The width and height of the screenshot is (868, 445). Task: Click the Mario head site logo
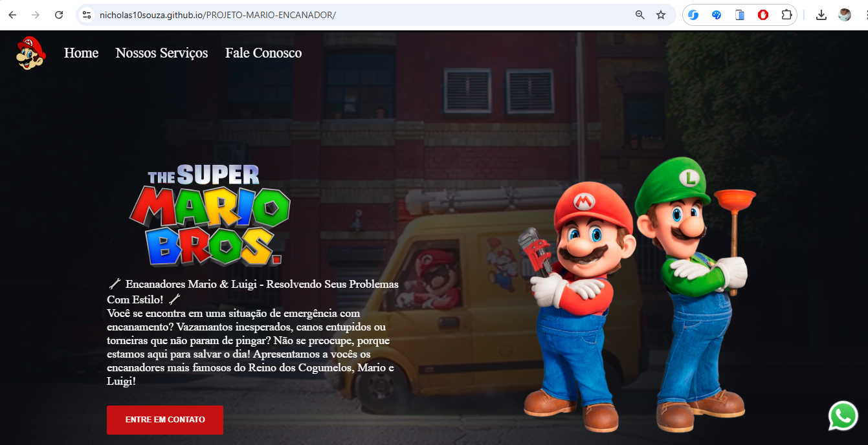coord(30,53)
